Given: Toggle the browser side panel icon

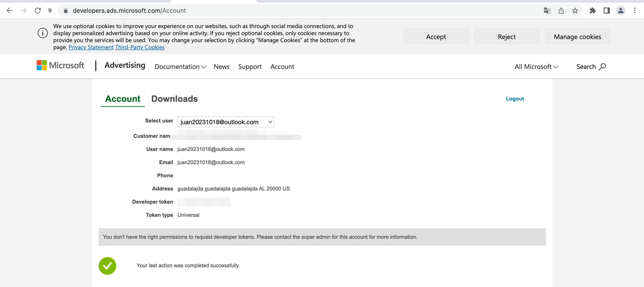Looking at the screenshot, I should pos(607,11).
